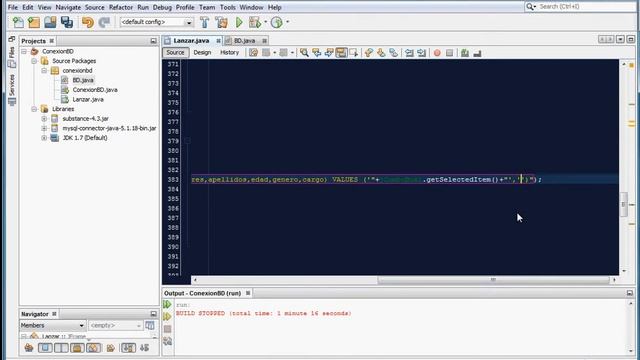Open the Services side panel tab

pos(12,89)
